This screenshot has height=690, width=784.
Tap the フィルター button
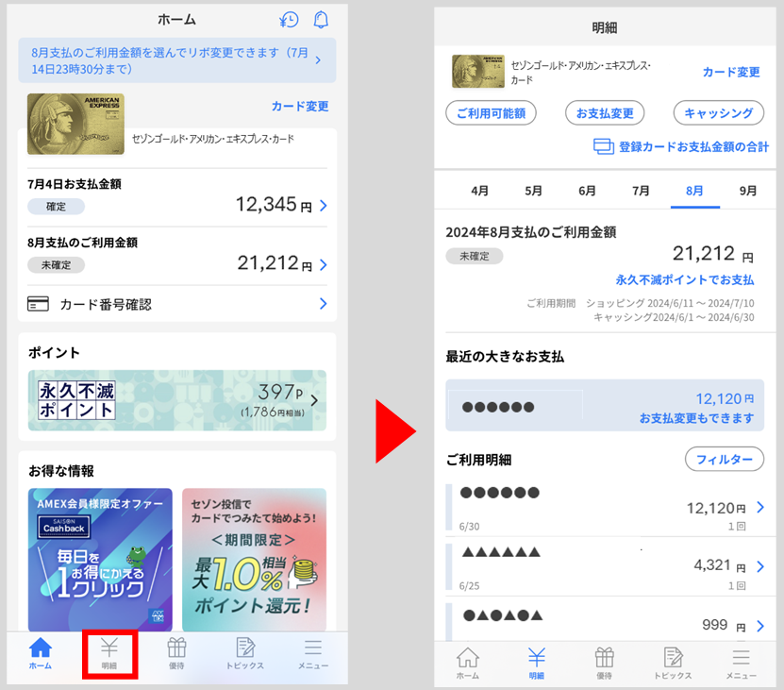[x=726, y=459]
